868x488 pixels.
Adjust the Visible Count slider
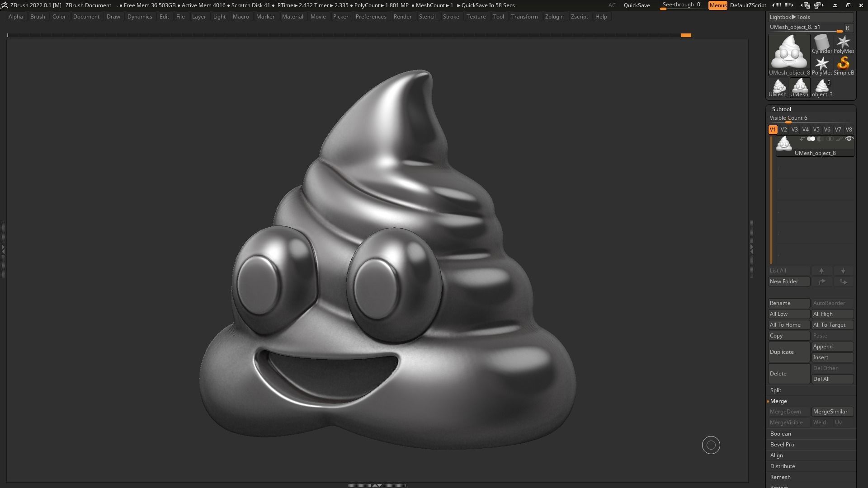pyautogui.click(x=811, y=118)
